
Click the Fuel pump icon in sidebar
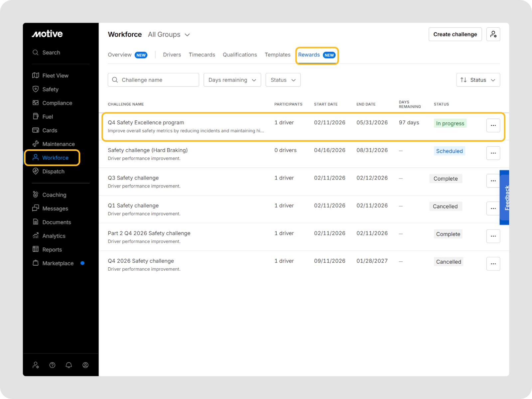(36, 116)
